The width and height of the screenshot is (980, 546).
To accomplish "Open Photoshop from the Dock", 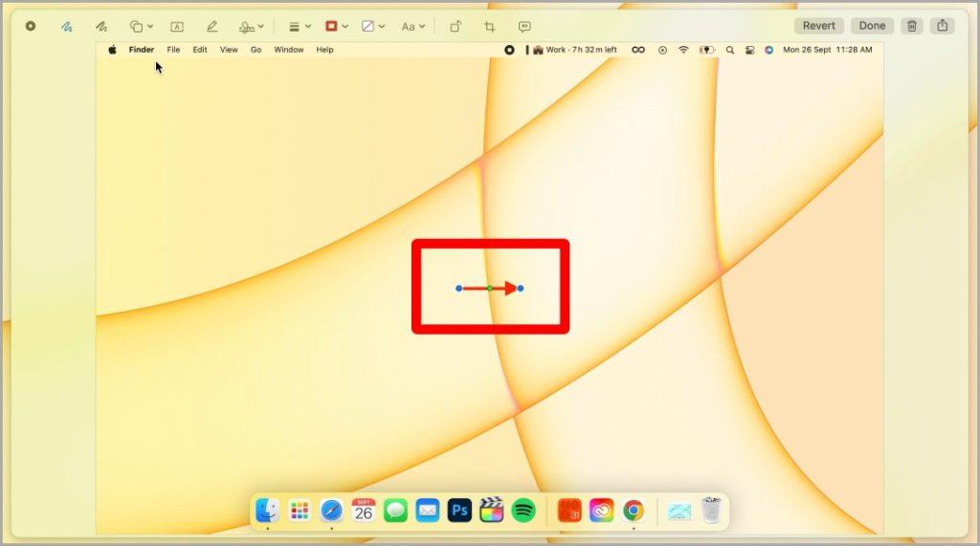I will (x=459, y=511).
